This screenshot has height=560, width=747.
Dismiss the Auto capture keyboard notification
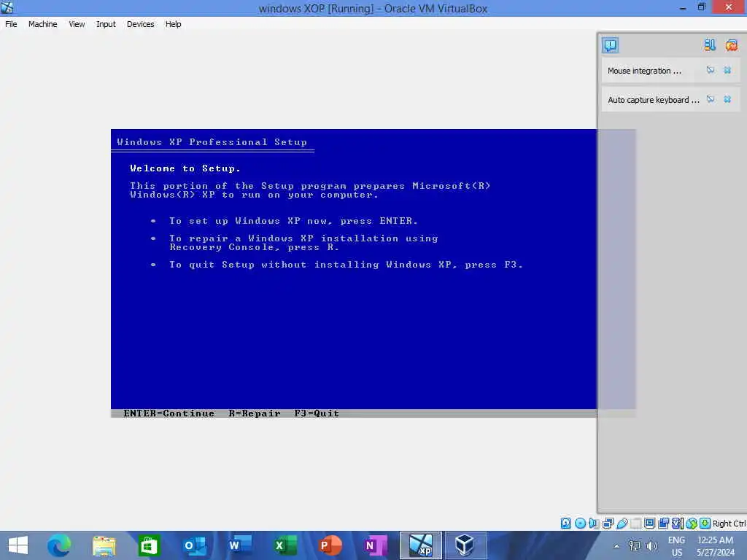coord(727,99)
